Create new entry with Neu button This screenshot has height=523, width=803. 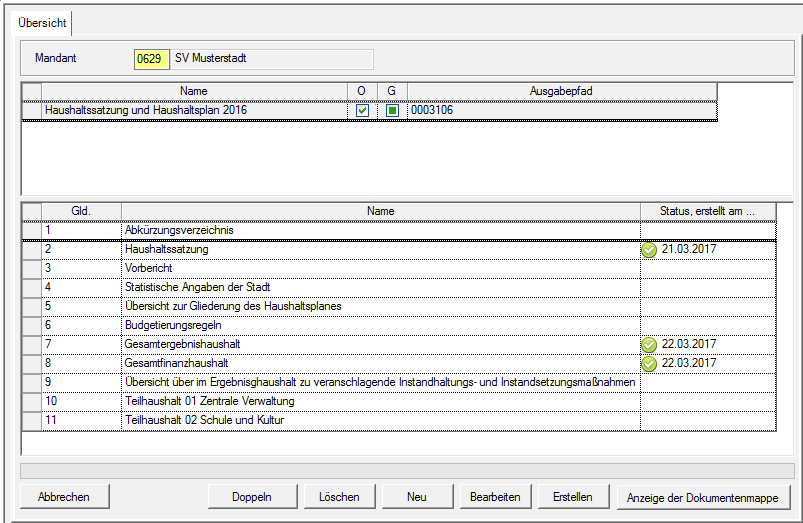tap(417, 497)
